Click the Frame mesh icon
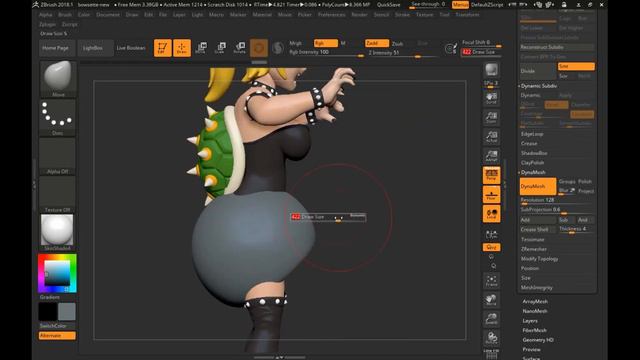This screenshot has height=360, width=640. point(491,280)
